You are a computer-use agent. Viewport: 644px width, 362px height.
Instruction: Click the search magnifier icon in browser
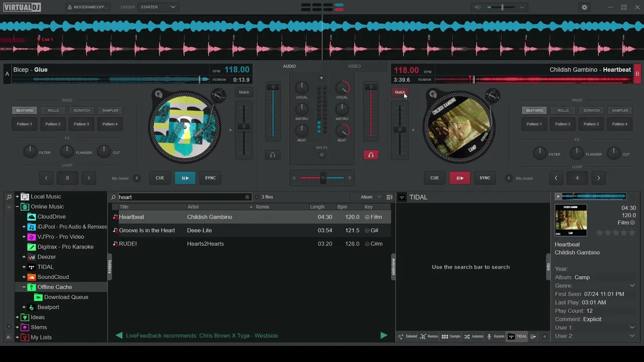pos(113,197)
